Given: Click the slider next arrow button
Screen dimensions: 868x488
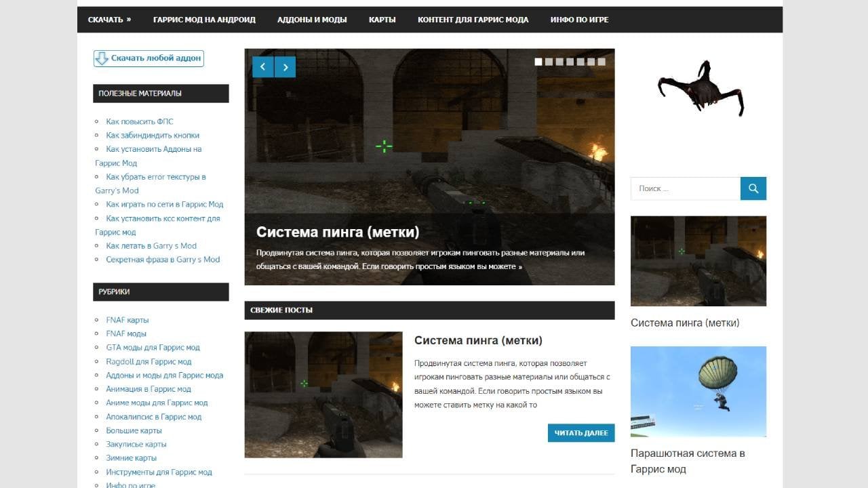Looking at the screenshot, I should pyautogui.click(x=285, y=67).
